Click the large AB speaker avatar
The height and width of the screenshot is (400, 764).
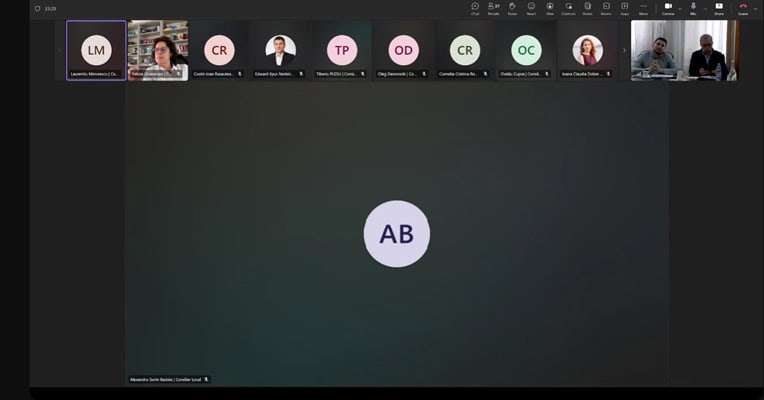click(x=396, y=234)
